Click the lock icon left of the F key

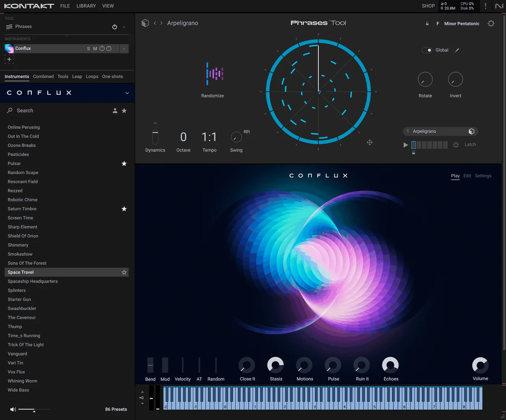427,23
